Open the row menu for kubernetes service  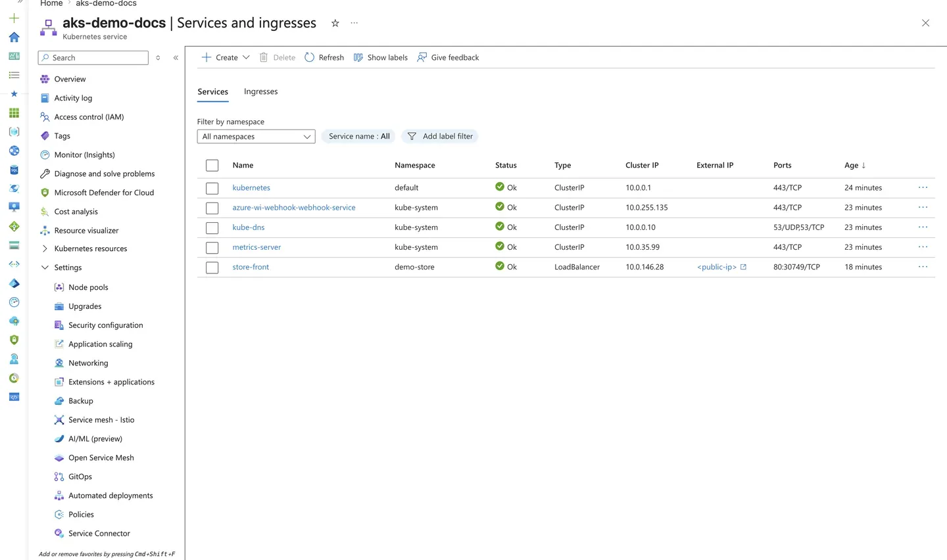pyautogui.click(x=923, y=187)
